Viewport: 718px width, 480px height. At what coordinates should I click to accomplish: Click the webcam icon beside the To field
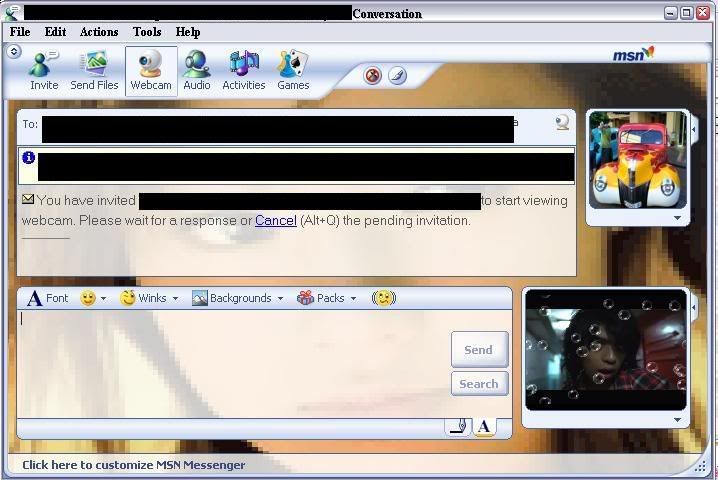pos(562,122)
